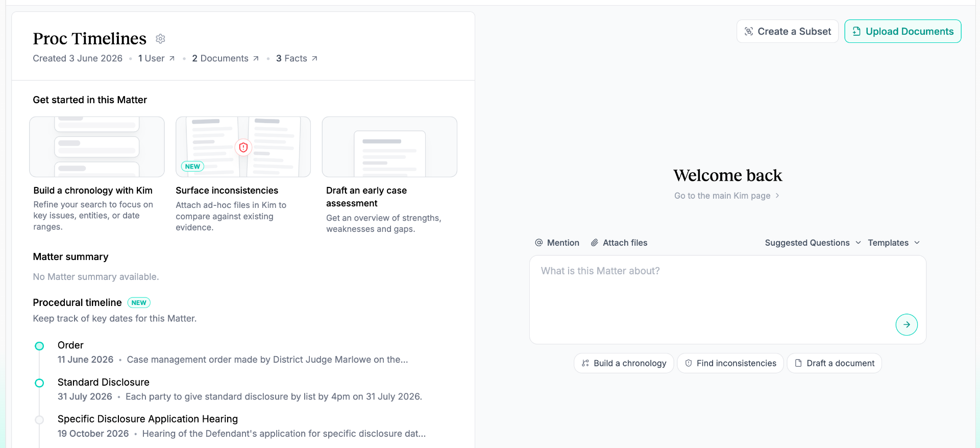The width and height of the screenshot is (980, 448).
Task: Open Draft an early case assessment thumbnail
Action: [389, 147]
